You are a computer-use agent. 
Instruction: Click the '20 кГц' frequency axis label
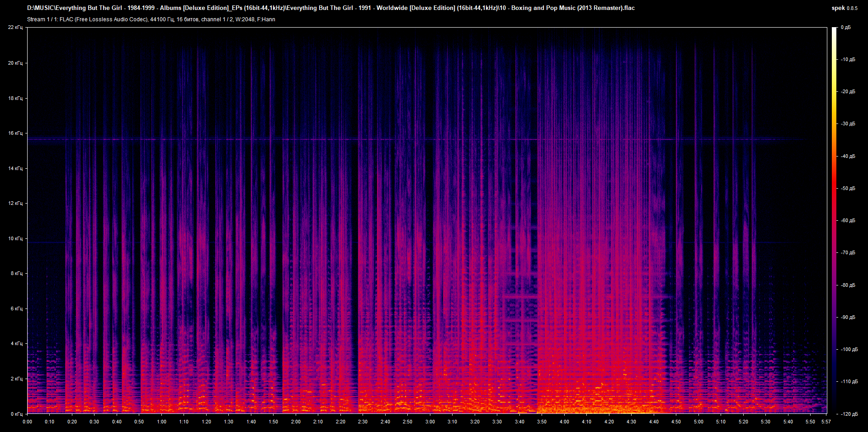coord(15,63)
